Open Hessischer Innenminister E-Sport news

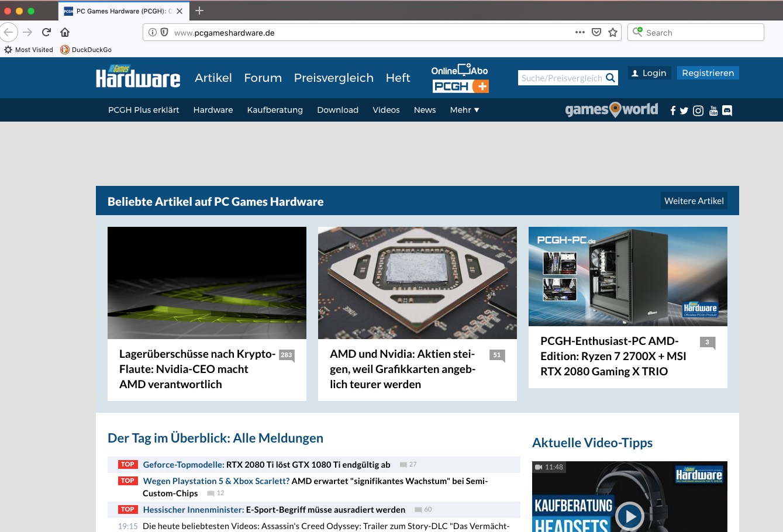274,510
